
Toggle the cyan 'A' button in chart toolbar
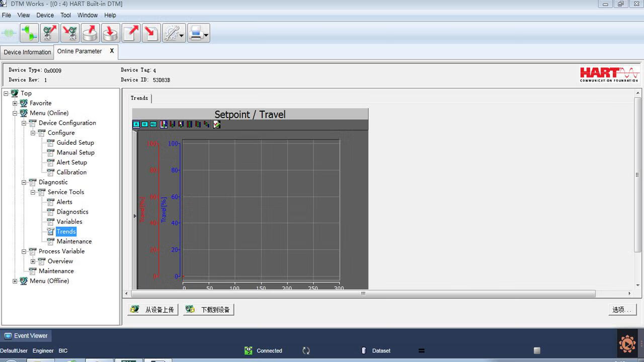click(x=136, y=124)
